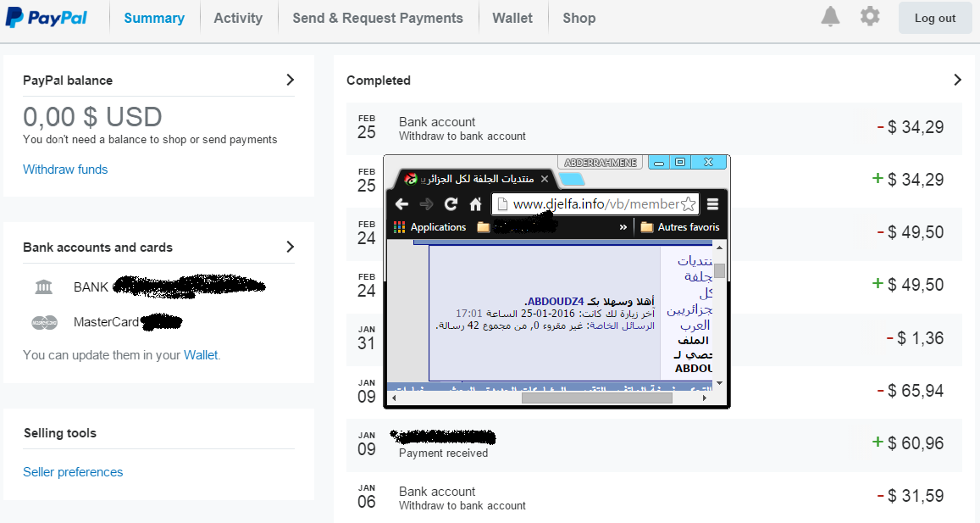
Task: Maximize the Chrome window
Action: pos(680,163)
